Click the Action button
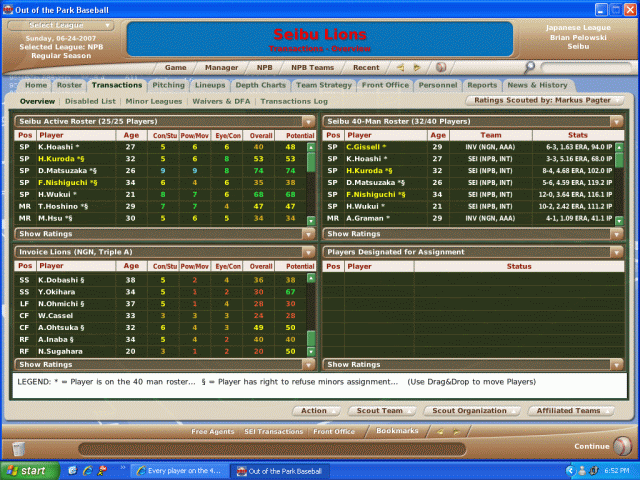640x480 pixels. 316,411
